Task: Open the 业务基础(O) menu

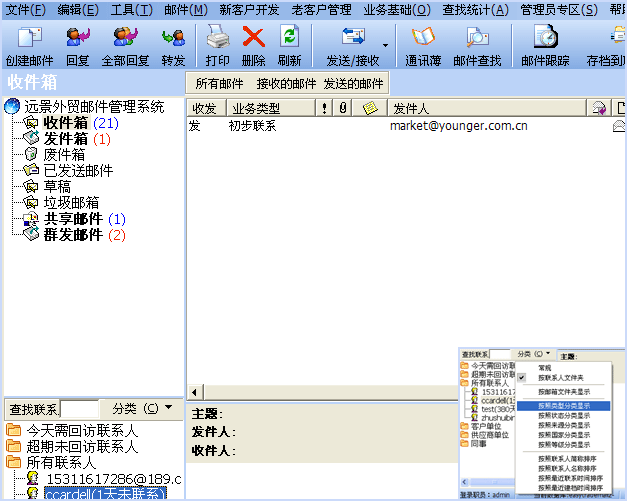Action: click(x=397, y=10)
